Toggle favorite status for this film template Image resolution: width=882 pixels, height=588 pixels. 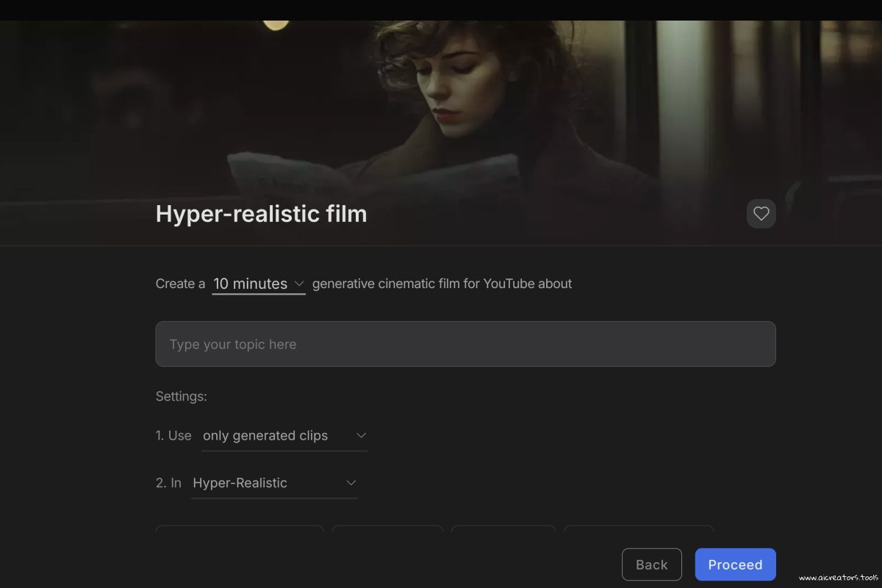[x=761, y=214]
